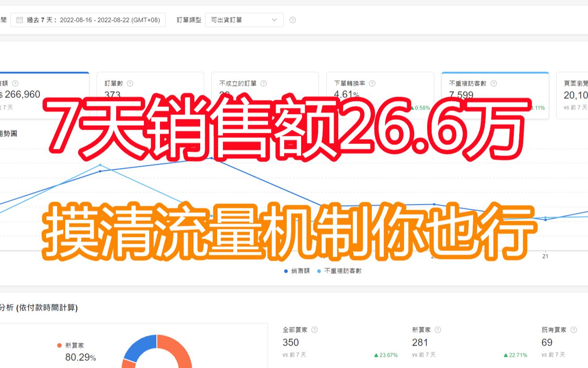
Task: Click help icon beside 新買家 stat label
Action: 438,330
